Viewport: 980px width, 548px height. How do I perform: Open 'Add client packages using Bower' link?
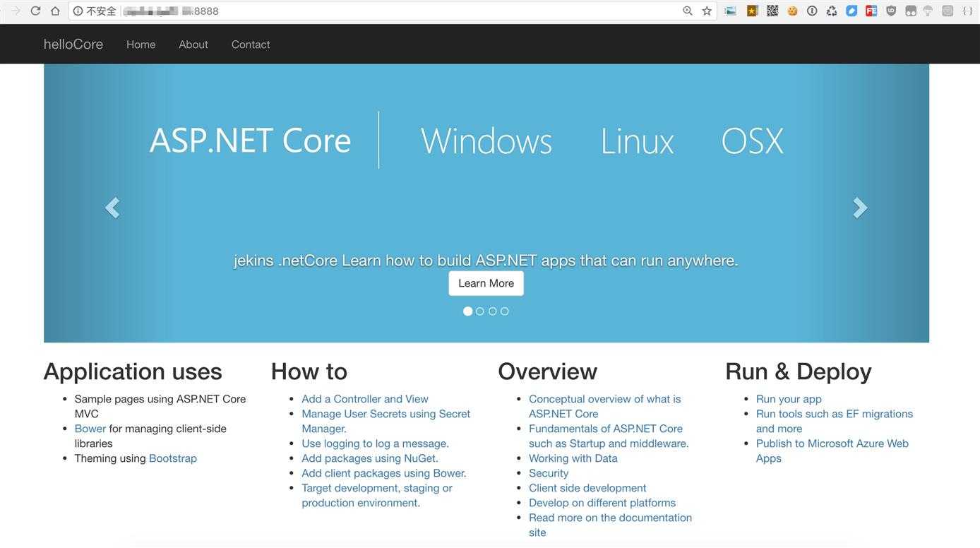pos(384,473)
